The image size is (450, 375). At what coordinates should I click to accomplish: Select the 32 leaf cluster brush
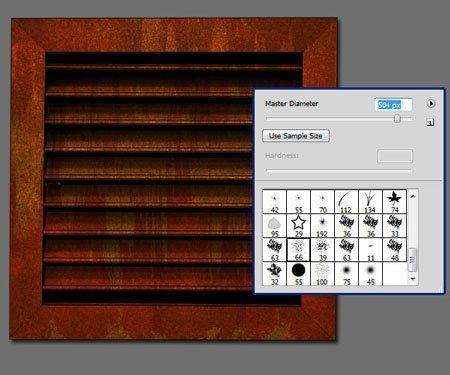274,274
